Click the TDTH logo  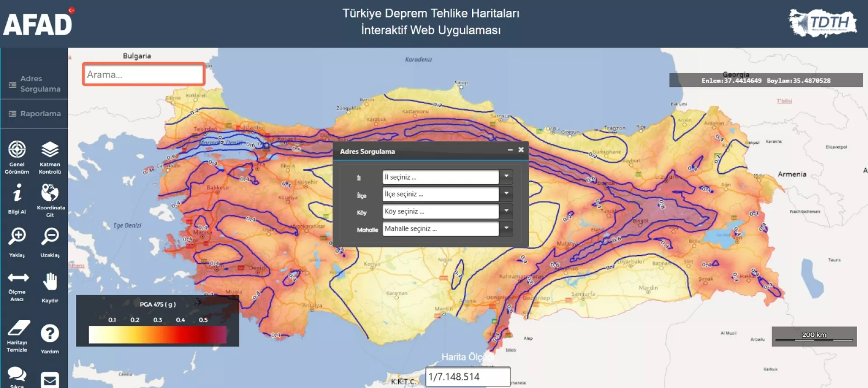(x=823, y=23)
